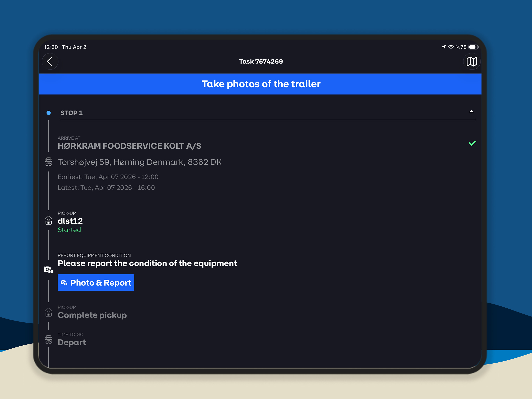Viewport: 532px width, 399px height.
Task: Select the Depart step
Action: pos(72,343)
